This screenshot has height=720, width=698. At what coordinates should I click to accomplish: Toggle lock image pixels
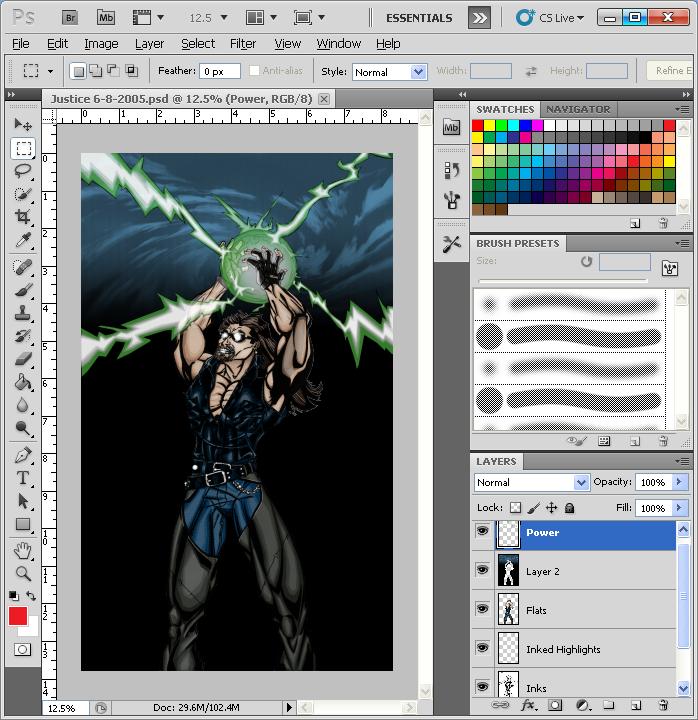click(x=534, y=507)
